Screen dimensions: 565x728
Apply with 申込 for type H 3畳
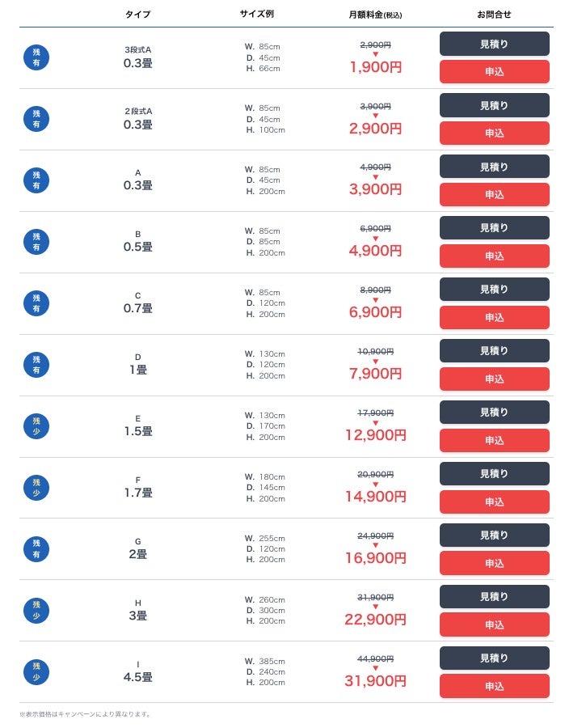pos(494,624)
